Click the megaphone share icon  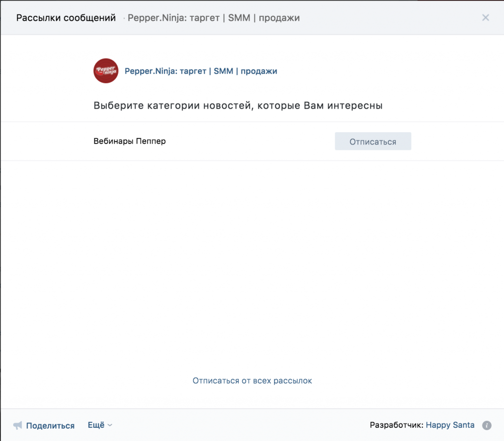(x=18, y=425)
